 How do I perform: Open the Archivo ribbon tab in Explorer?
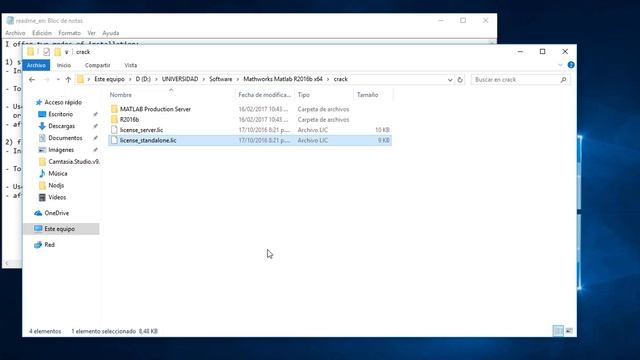tap(36, 65)
